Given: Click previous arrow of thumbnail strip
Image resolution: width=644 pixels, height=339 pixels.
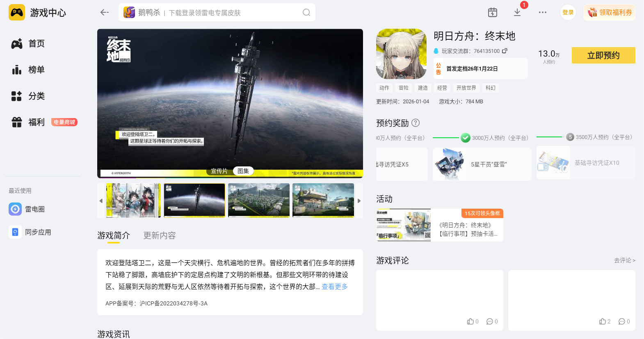Looking at the screenshot, I should pyautogui.click(x=101, y=201).
